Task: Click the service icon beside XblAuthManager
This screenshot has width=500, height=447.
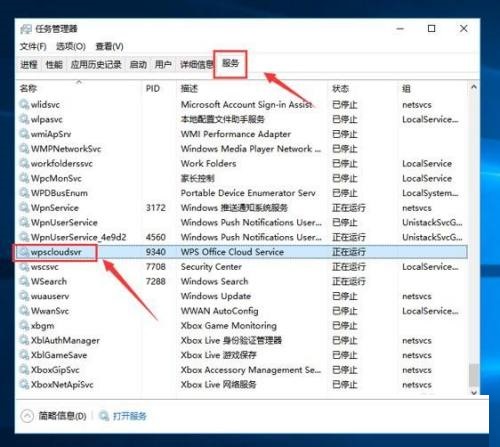Action: click(x=24, y=340)
